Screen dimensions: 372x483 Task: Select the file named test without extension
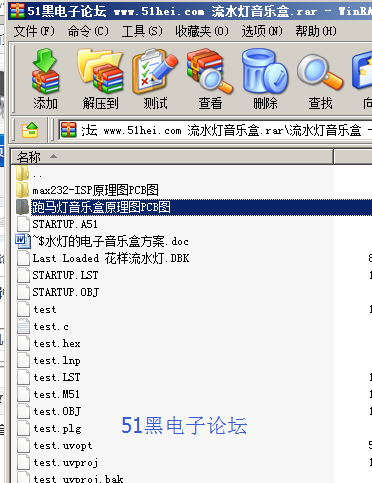(x=36, y=309)
